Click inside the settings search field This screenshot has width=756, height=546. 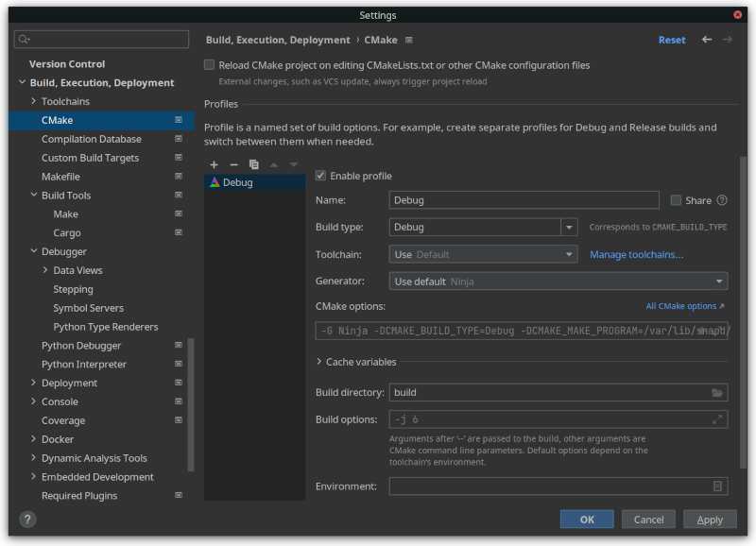coord(101,39)
